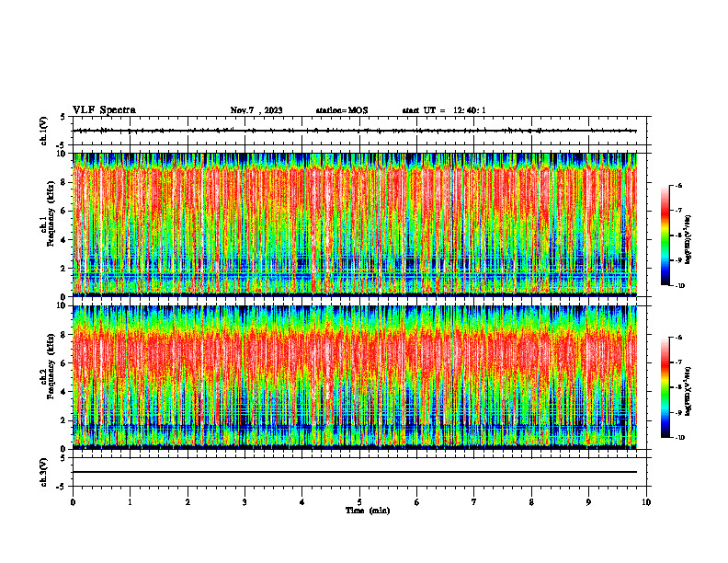Select the date label 'Nov.7 , 2023'
Image resolution: width=728 pixels, height=563 pixels.
coord(256,110)
